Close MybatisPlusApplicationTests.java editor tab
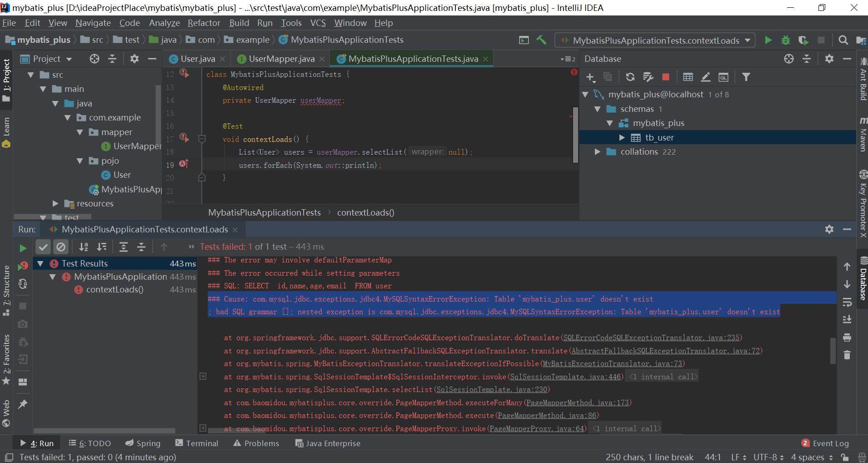 pos(486,59)
